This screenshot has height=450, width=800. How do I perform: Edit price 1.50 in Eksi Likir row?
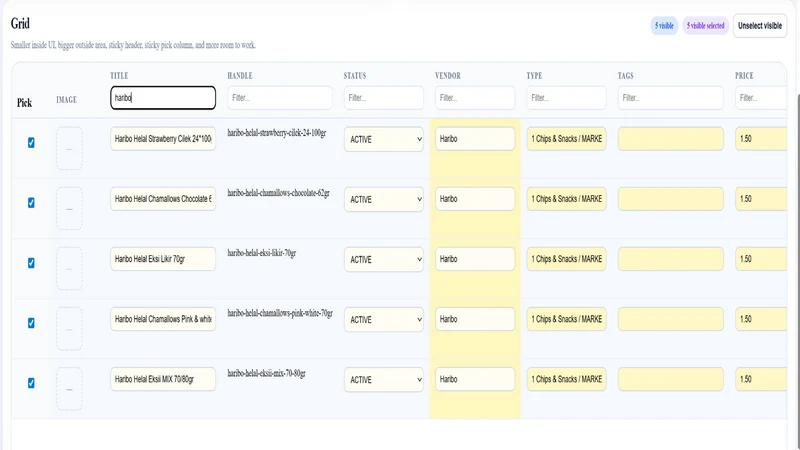pos(761,259)
